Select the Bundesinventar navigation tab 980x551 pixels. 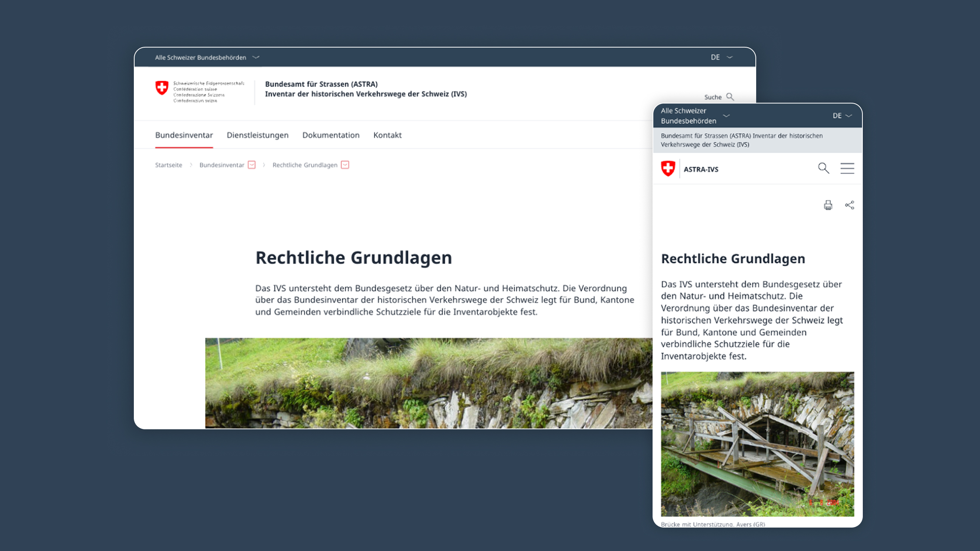[184, 135]
